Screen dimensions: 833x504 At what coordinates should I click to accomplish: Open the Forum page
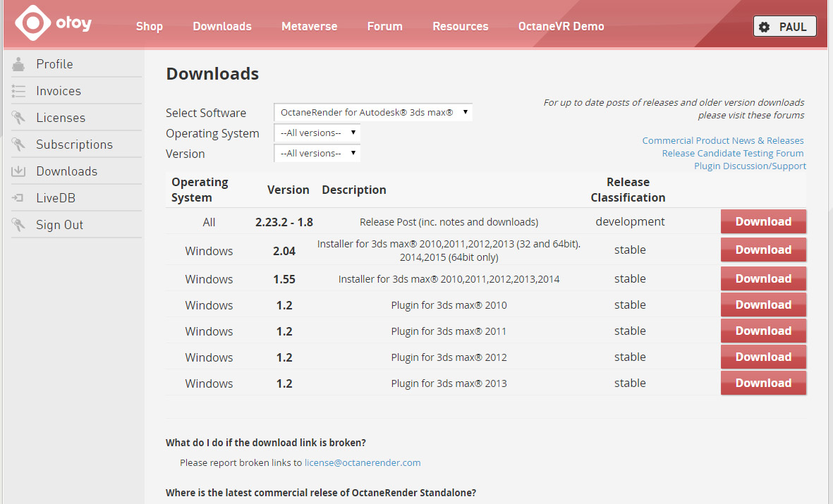384,26
